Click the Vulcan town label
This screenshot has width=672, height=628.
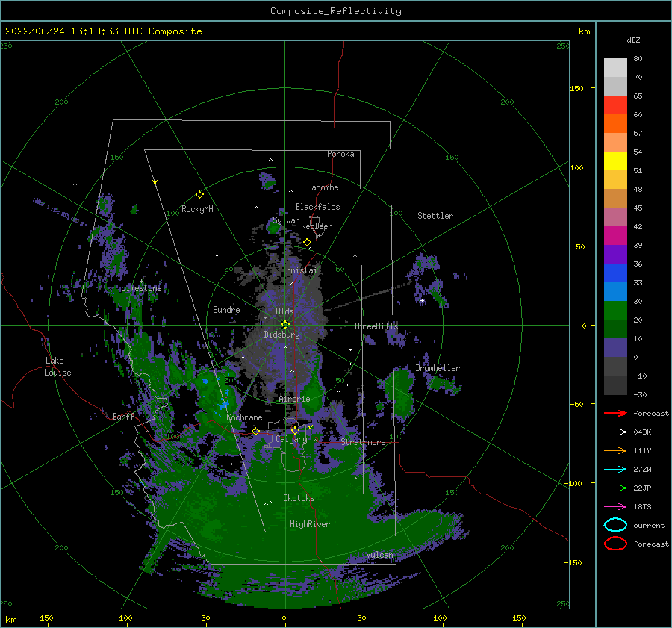(380, 555)
